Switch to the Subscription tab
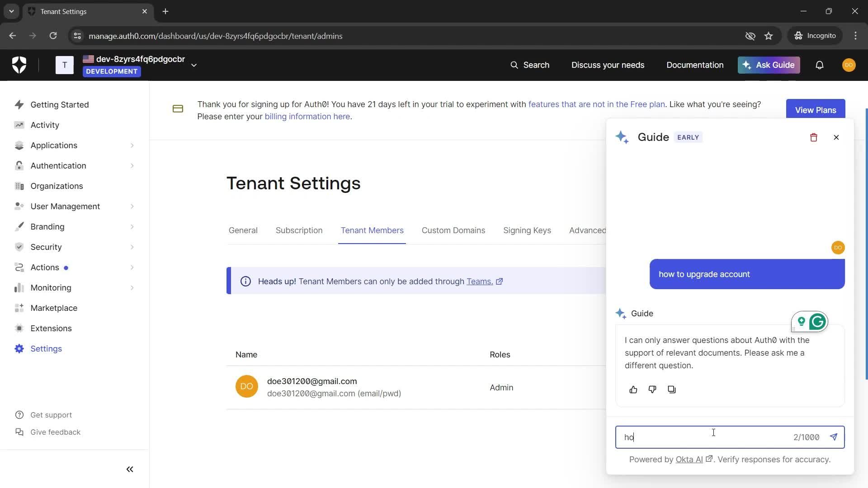 [299, 230]
